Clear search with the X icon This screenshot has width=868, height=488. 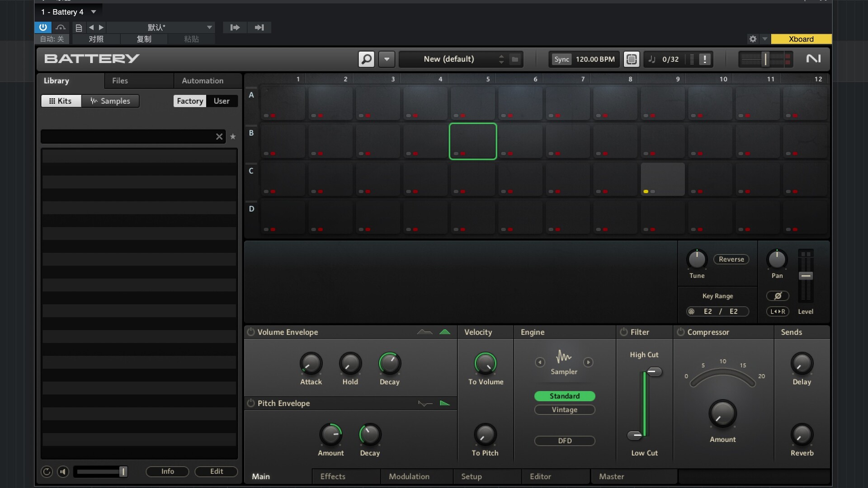[219, 136]
